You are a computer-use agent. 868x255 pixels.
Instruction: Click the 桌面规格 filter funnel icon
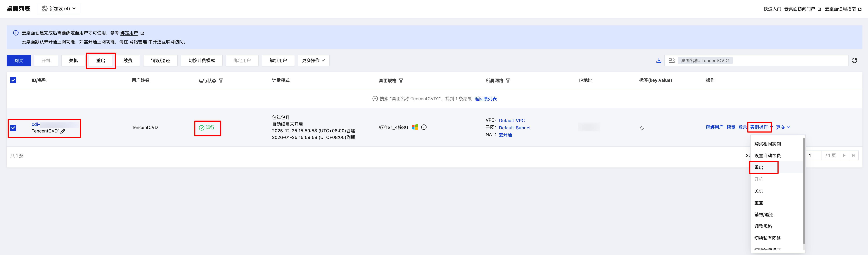point(401,81)
